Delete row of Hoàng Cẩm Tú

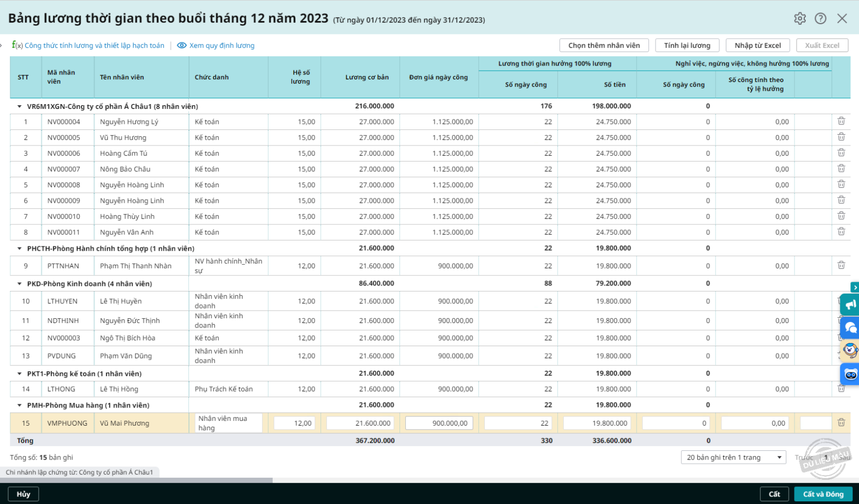tap(841, 152)
